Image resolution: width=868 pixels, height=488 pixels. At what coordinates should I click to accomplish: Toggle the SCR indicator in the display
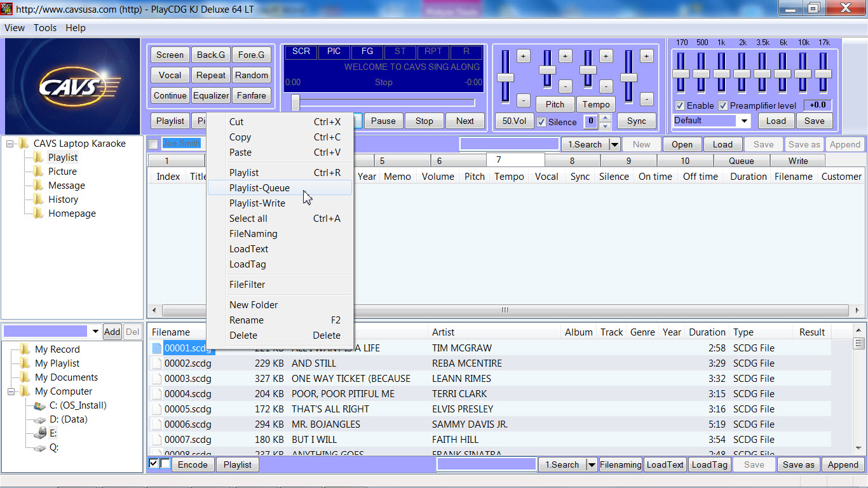point(301,52)
